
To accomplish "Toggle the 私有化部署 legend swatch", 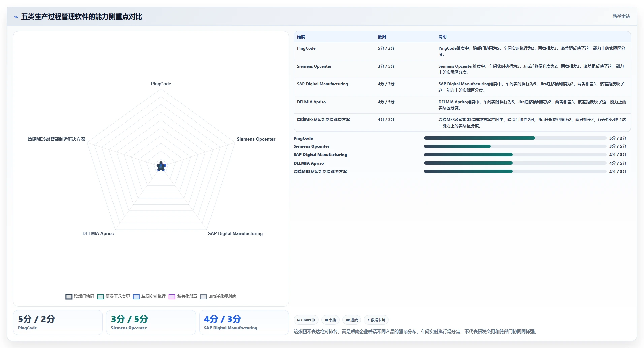I will click(x=172, y=297).
